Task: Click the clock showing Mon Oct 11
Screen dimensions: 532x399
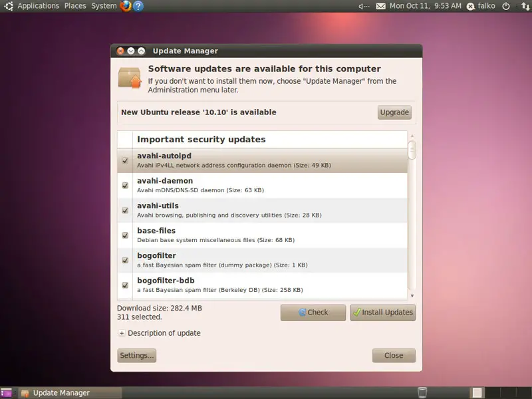Action: pyautogui.click(x=426, y=6)
